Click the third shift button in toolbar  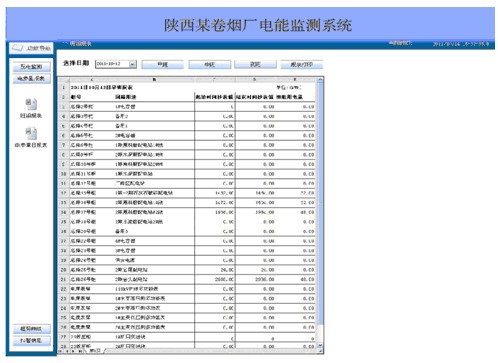point(255,64)
